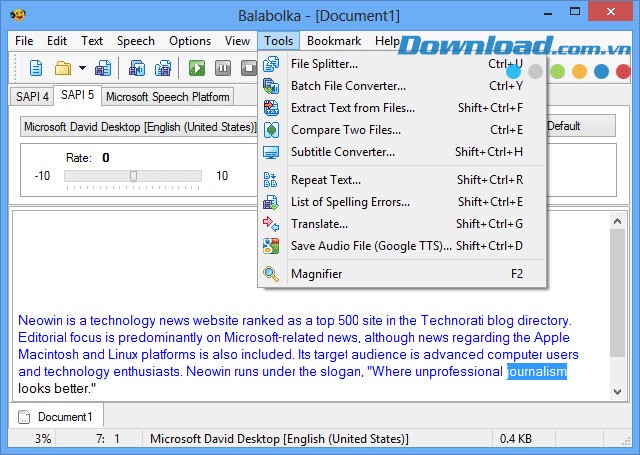The height and width of the screenshot is (455, 640).
Task: Choose List of Spelling Errors menu entry
Action: (x=350, y=202)
